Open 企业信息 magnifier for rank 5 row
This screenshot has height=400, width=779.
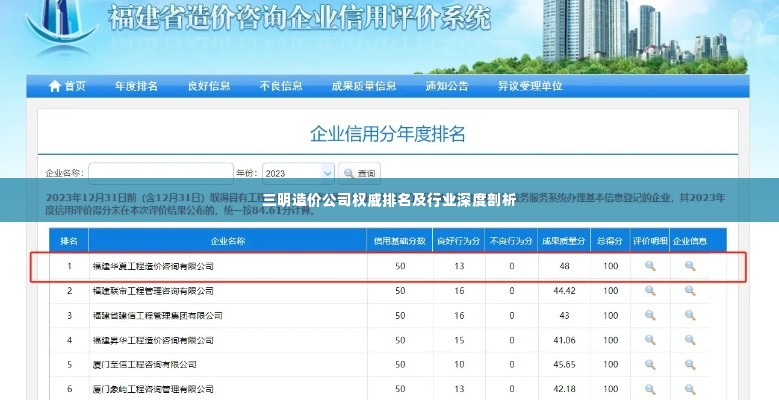tap(690, 364)
